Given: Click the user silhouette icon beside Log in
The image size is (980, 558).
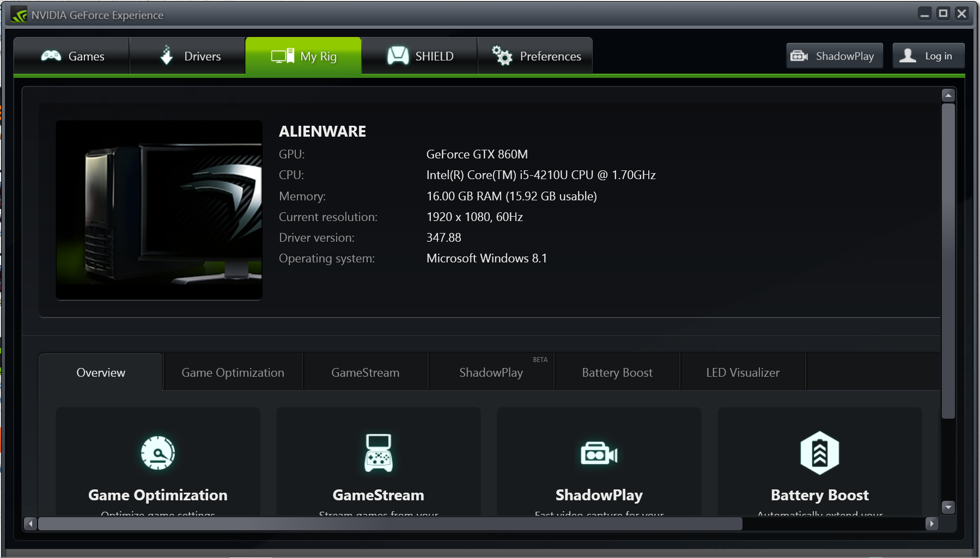Looking at the screenshot, I should (908, 56).
